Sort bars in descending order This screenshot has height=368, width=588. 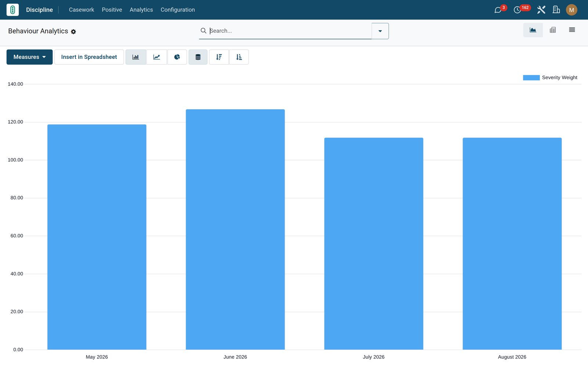pos(219,57)
